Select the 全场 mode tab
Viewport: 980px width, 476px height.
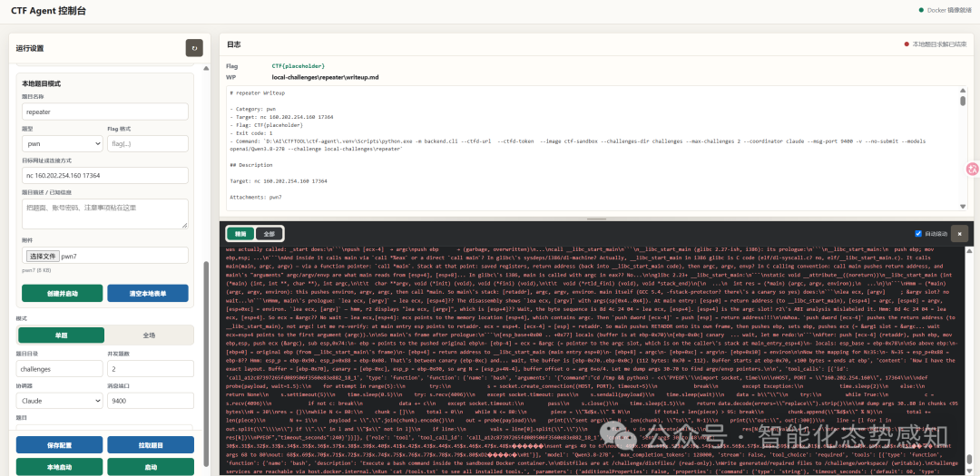pyautogui.click(x=149, y=335)
